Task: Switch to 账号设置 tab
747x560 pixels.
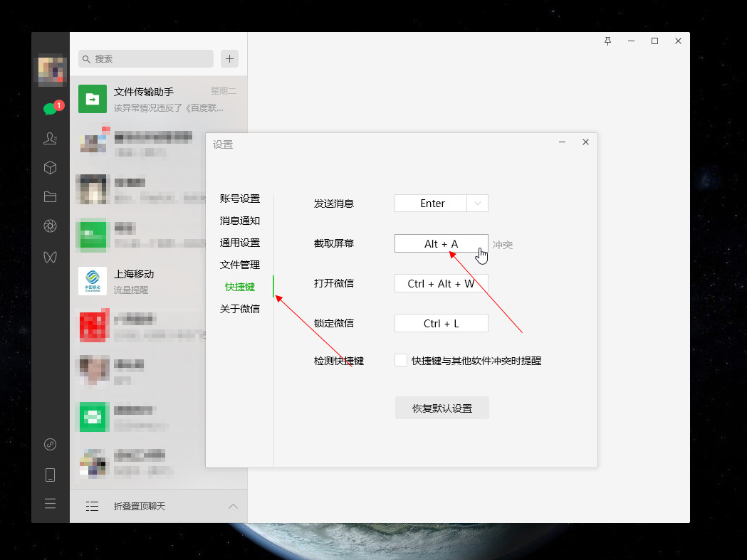Action: [x=240, y=199]
